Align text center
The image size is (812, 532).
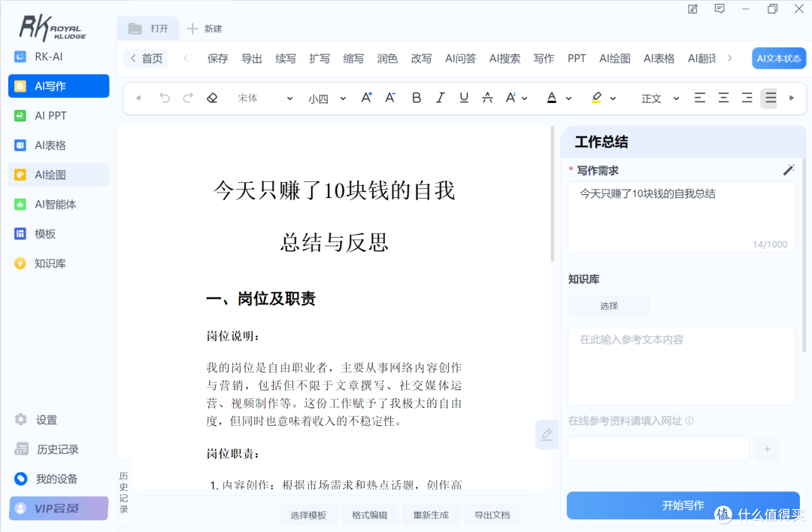(723, 98)
